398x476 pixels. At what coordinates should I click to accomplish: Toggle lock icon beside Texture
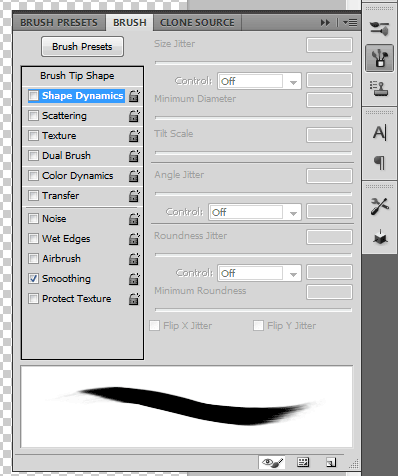[x=134, y=136]
